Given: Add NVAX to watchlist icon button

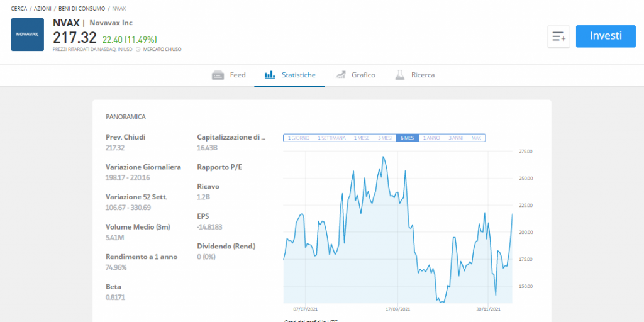Looking at the screenshot, I should (558, 36).
